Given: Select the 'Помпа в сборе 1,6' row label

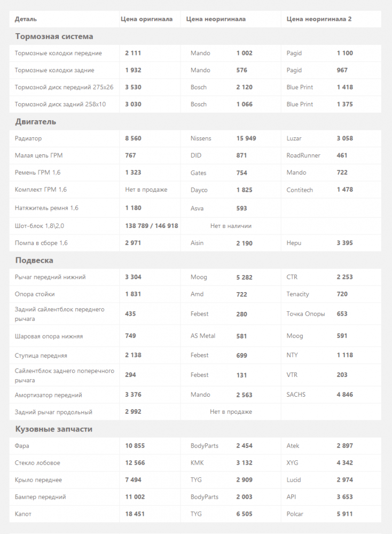Looking at the screenshot, I should tap(41, 243).
